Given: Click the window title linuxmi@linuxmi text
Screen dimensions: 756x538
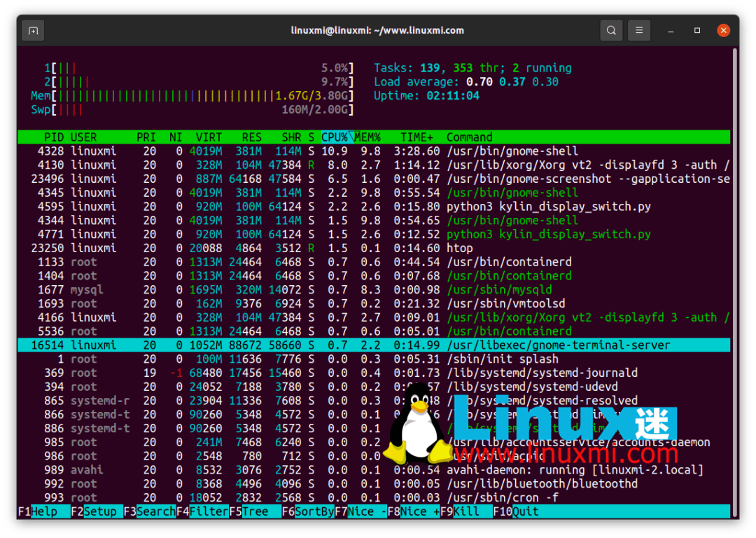Looking at the screenshot, I should click(x=377, y=30).
